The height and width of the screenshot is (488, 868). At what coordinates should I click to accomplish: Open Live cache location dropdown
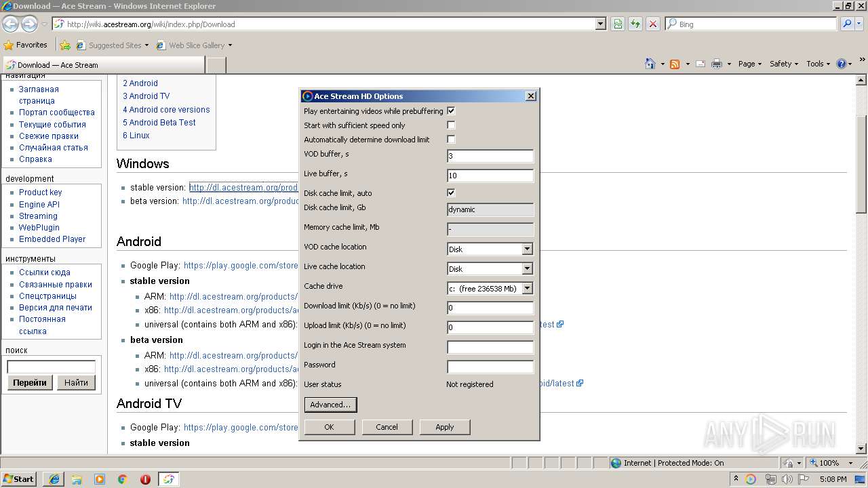[x=527, y=268]
